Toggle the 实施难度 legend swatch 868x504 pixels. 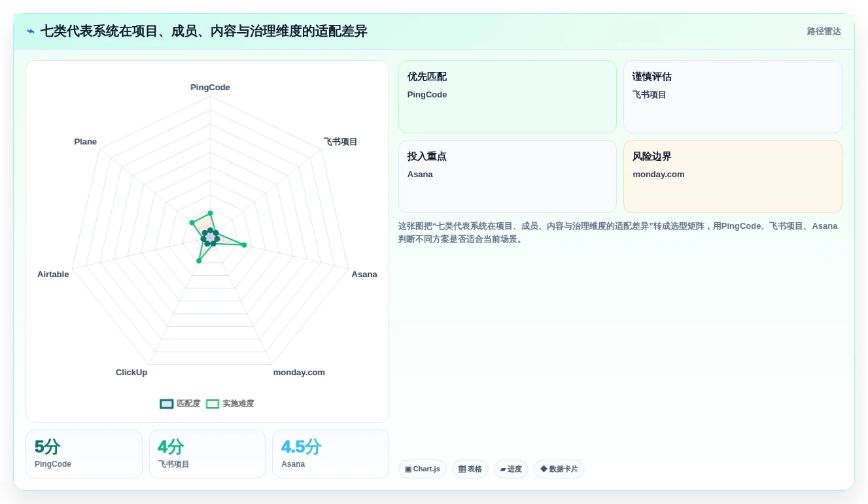213,404
